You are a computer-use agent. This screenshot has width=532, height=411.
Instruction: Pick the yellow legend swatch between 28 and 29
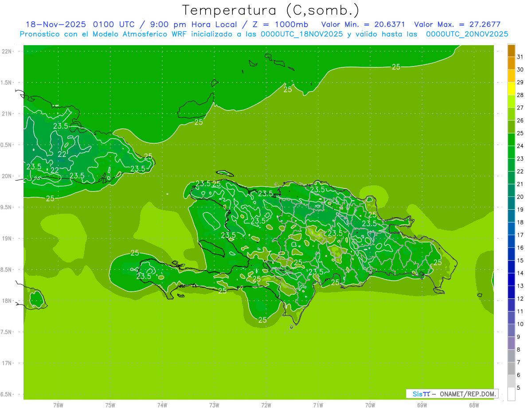point(511,89)
